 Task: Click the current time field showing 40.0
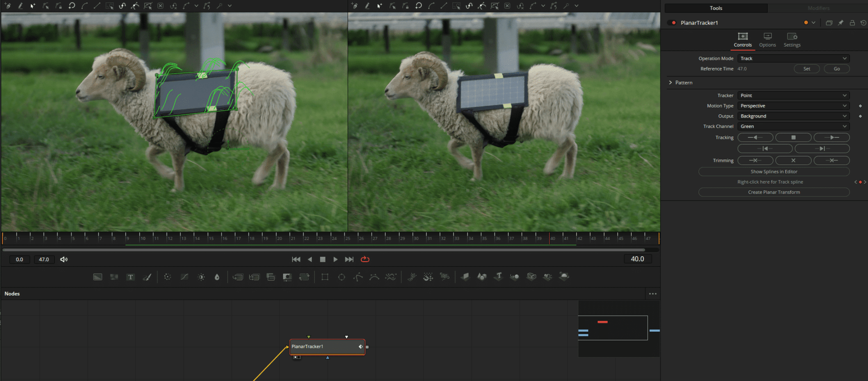[x=637, y=259]
